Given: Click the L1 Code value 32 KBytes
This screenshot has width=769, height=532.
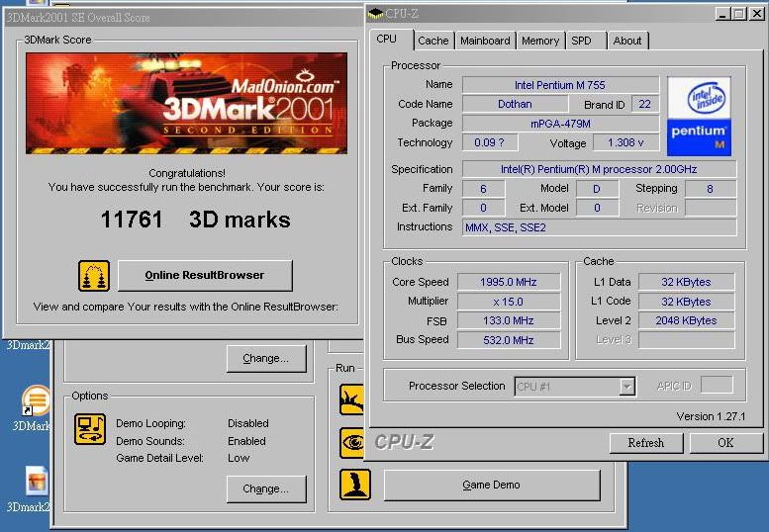Looking at the screenshot, I should [686, 302].
